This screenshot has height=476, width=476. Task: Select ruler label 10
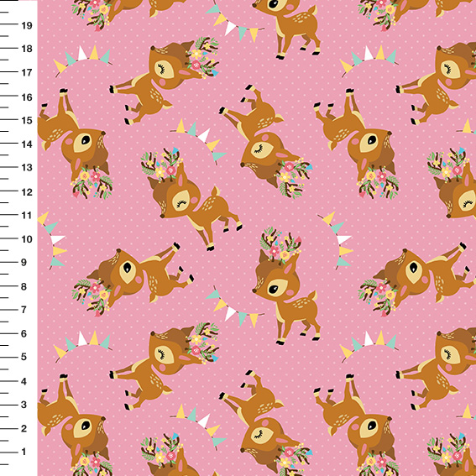(27, 239)
